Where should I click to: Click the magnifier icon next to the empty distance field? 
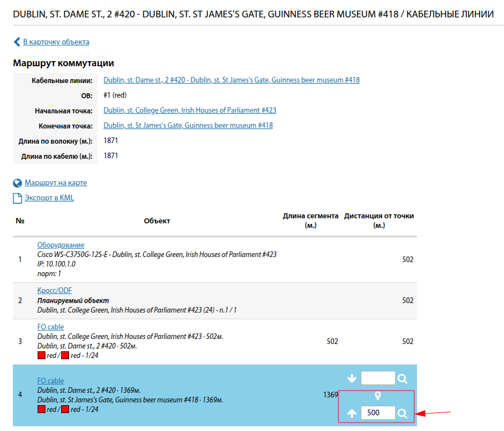pos(402,379)
